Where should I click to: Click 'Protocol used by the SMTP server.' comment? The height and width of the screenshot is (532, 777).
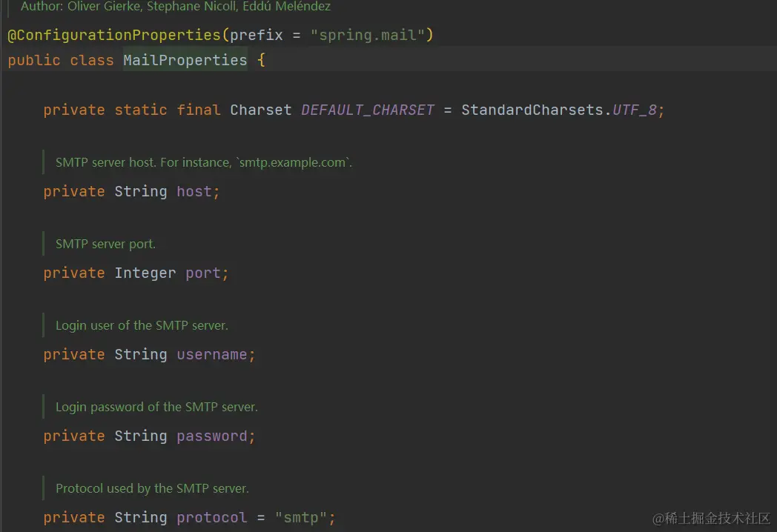[x=152, y=488]
